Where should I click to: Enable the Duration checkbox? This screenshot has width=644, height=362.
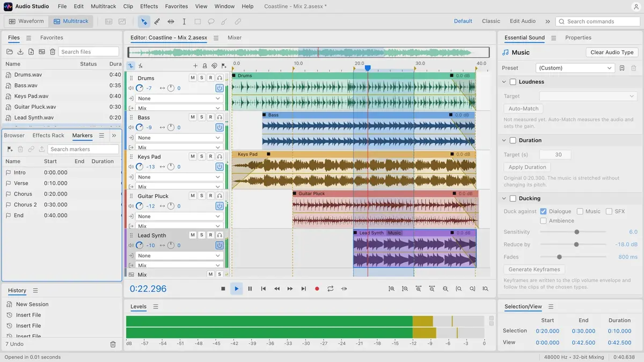(513, 141)
